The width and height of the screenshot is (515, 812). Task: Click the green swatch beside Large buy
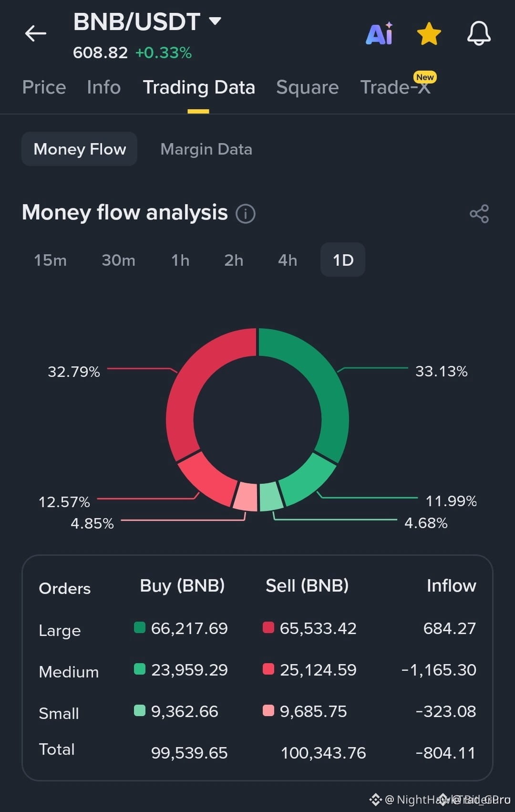point(140,627)
